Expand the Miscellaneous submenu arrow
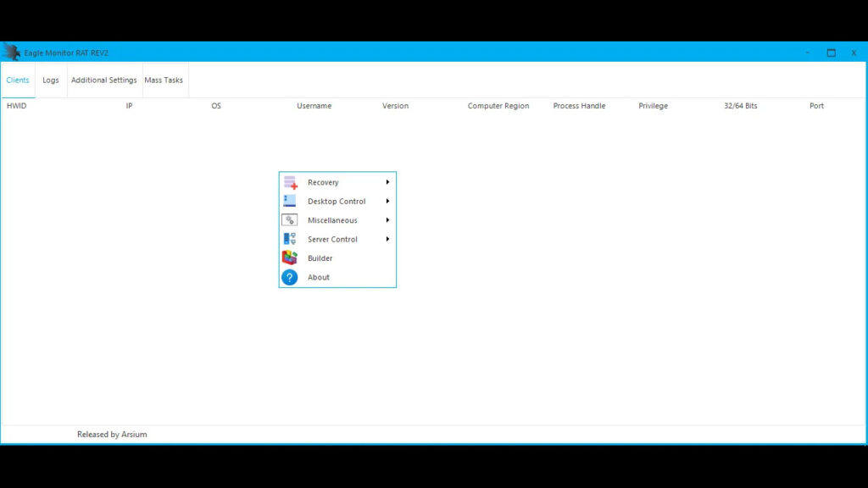The width and height of the screenshot is (868, 488). tap(387, 220)
